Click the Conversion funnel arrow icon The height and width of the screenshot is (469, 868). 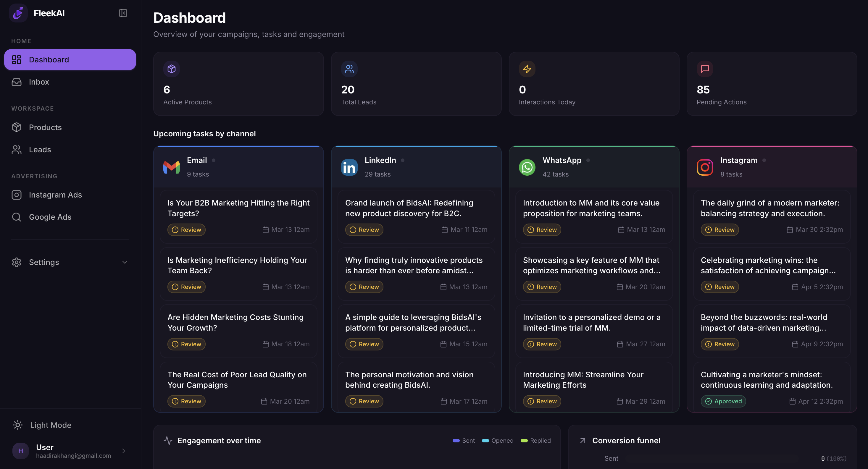point(583,441)
